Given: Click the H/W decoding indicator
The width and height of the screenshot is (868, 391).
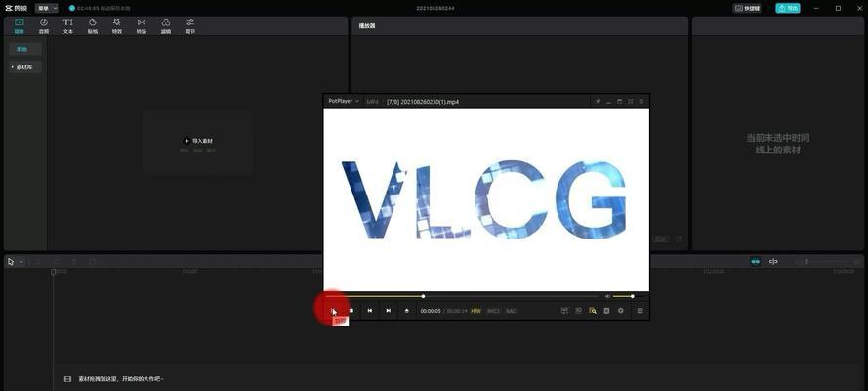Looking at the screenshot, I should [476, 311].
